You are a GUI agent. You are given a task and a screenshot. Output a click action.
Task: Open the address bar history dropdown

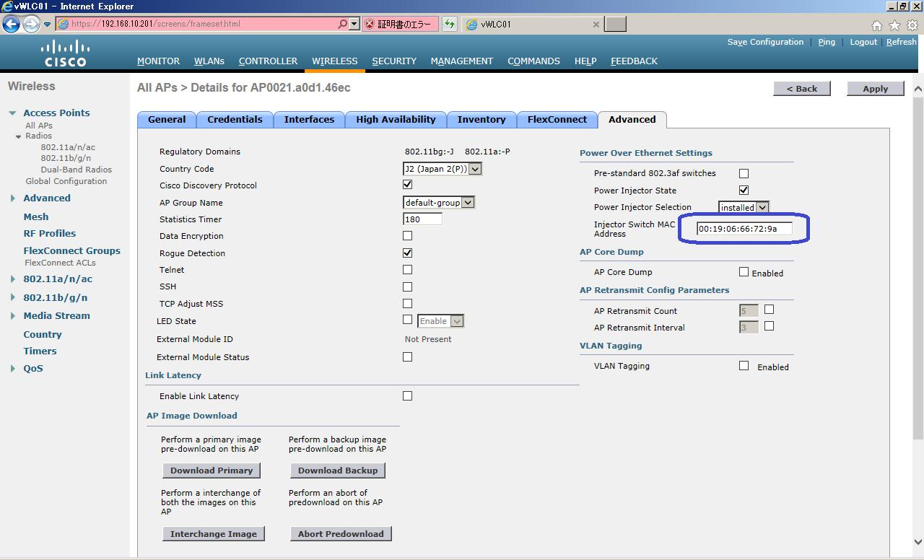click(x=354, y=24)
